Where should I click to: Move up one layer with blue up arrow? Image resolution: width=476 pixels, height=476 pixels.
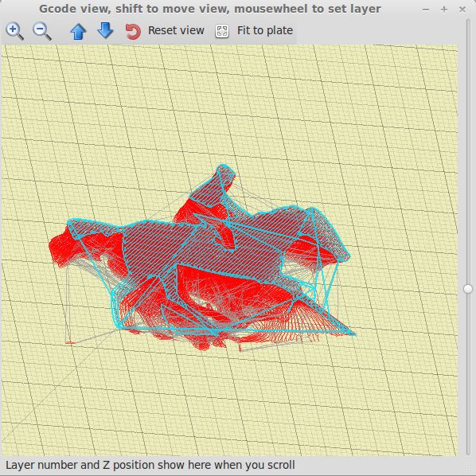pos(78,31)
